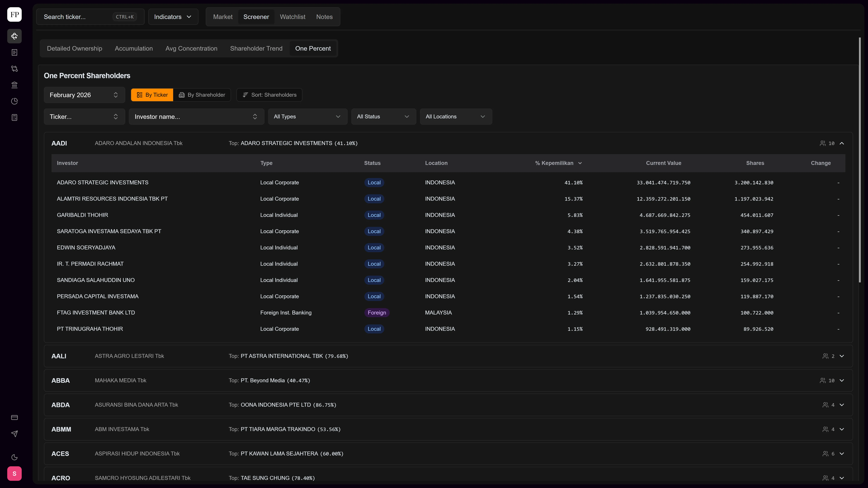The height and width of the screenshot is (488, 868).
Task: Expand the ABBA row chevron
Action: (x=842, y=381)
